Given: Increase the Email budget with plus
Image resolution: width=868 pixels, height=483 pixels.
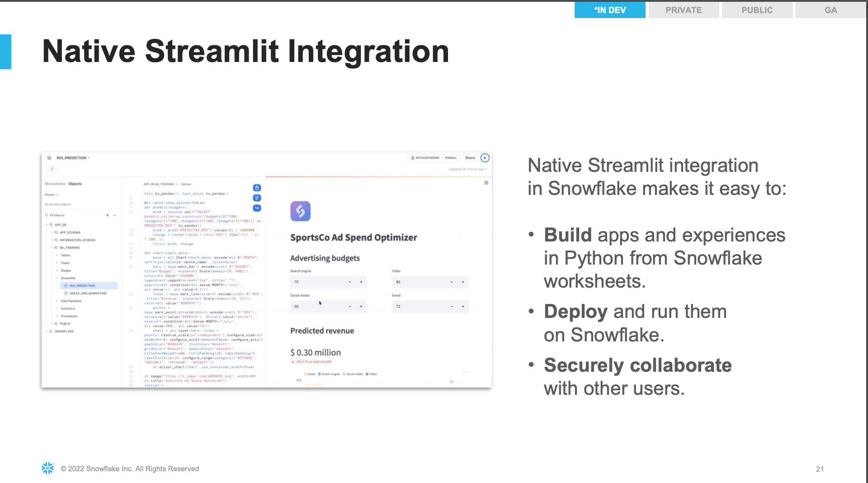Looking at the screenshot, I should click(463, 306).
